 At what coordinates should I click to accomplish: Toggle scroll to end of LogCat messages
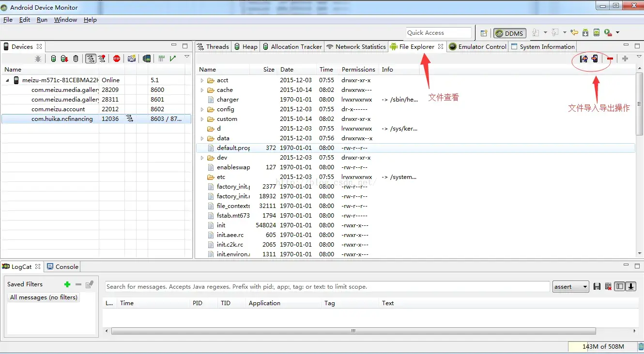click(630, 286)
